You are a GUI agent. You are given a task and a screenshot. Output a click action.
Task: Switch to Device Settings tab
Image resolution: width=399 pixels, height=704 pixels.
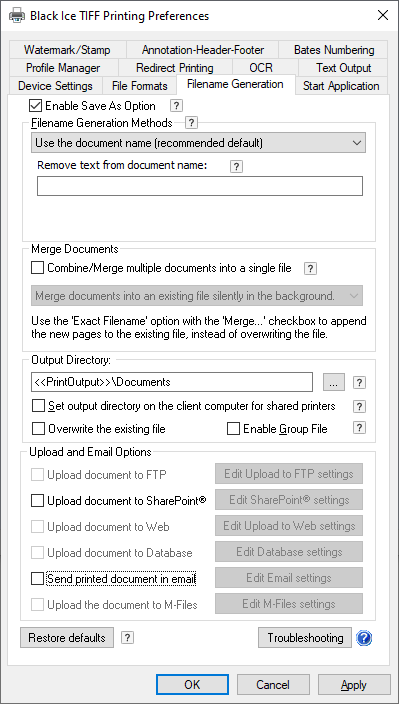56,86
